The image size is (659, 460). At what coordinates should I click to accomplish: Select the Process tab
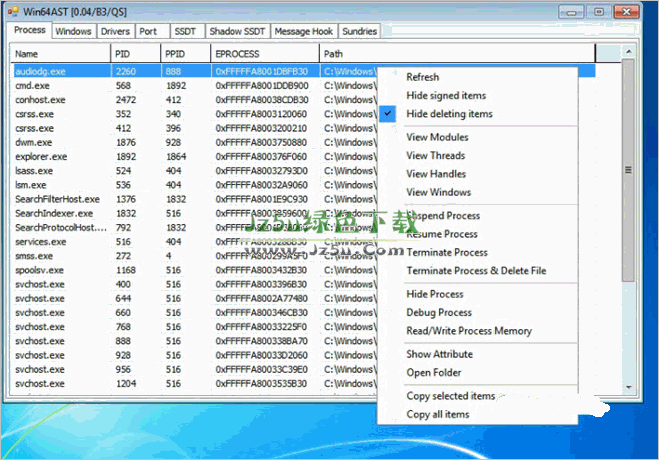coord(29,30)
